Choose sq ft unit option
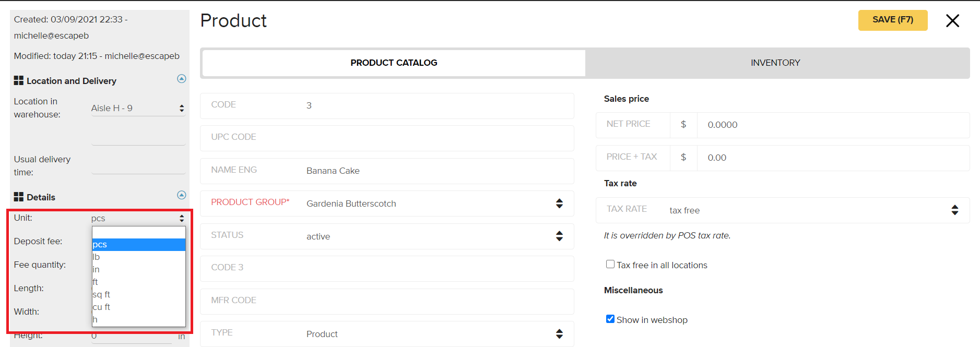 click(139, 294)
